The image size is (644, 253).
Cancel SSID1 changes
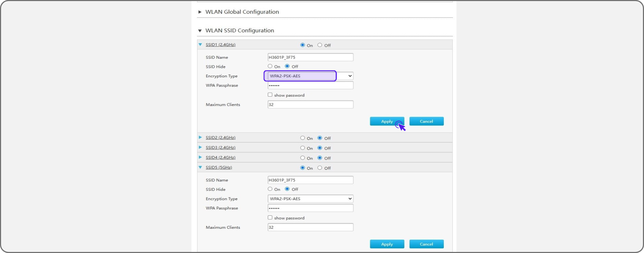click(427, 121)
